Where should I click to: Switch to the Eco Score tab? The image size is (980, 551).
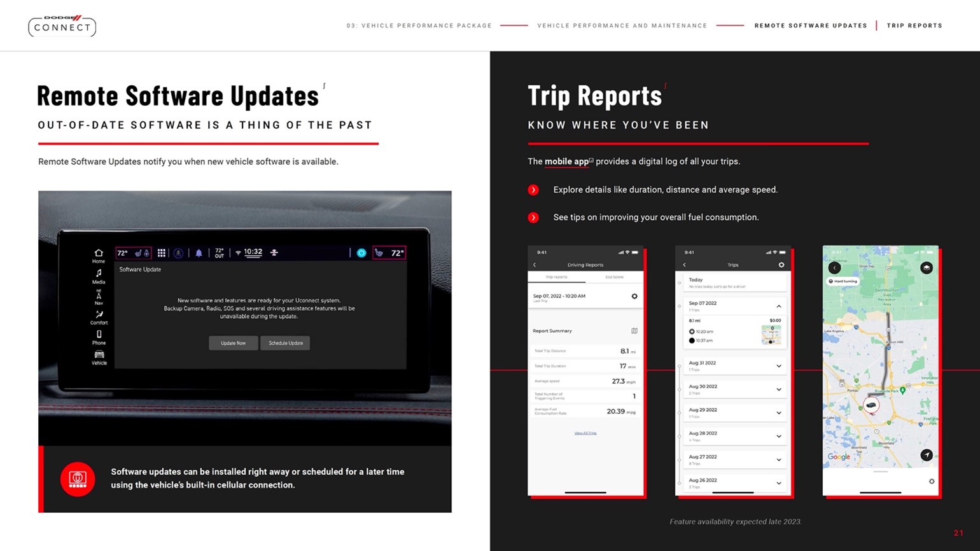click(x=614, y=277)
